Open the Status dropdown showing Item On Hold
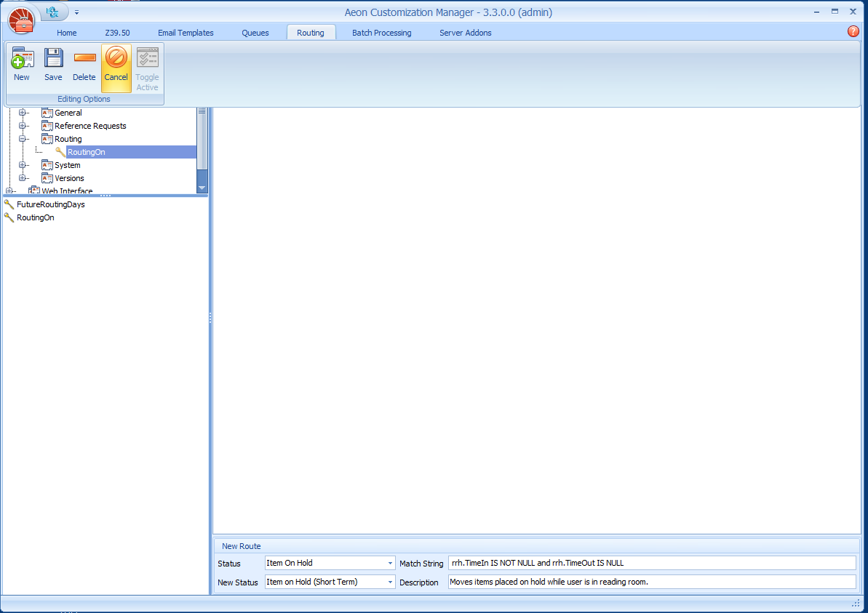The width and height of the screenshot is (868, 613). tap(390, 562)
